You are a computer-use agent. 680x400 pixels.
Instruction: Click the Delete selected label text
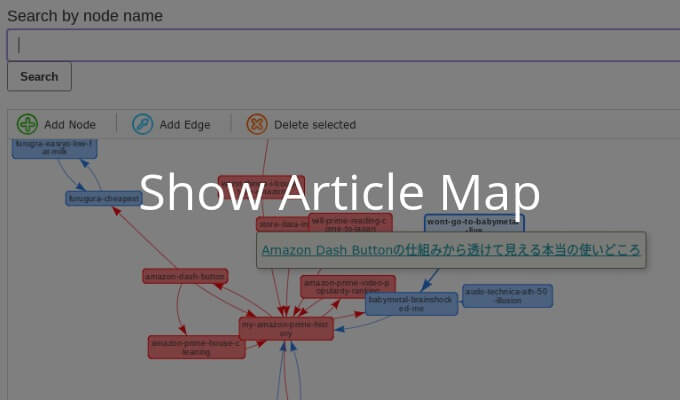315,125
